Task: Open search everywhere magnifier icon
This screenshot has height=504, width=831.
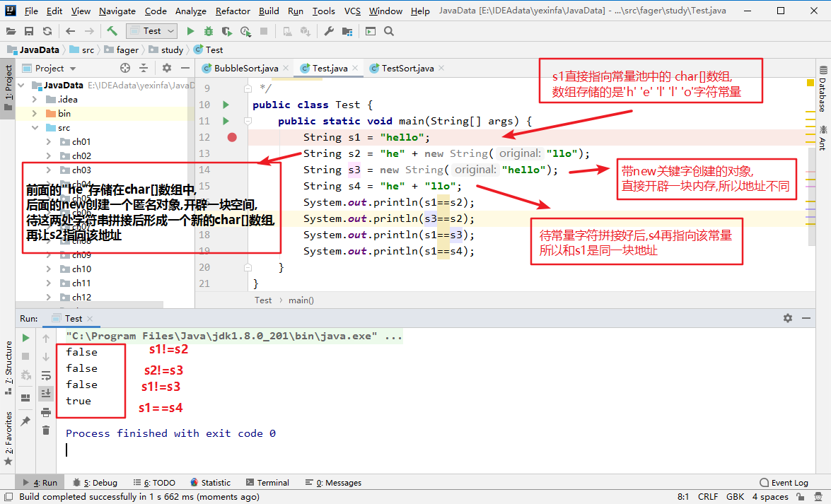Action: pyautogui.click(x=389, y=31)
